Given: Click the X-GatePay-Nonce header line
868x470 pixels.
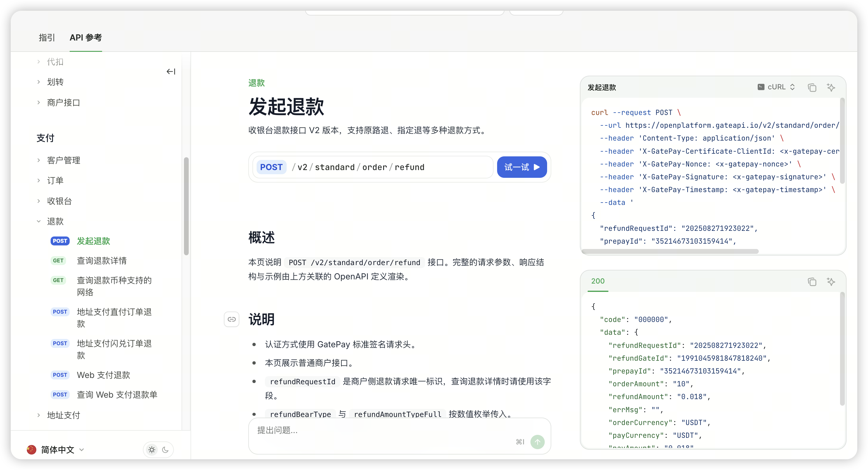Looking at the screenshot, I should pyautogui.click(x=700, y=164).
